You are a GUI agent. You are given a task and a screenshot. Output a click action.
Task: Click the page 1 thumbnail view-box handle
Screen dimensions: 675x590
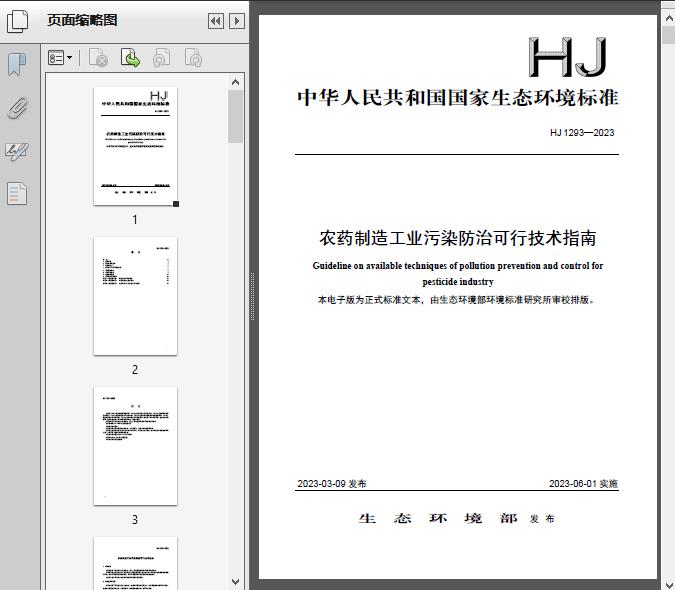tap(176, 204)
